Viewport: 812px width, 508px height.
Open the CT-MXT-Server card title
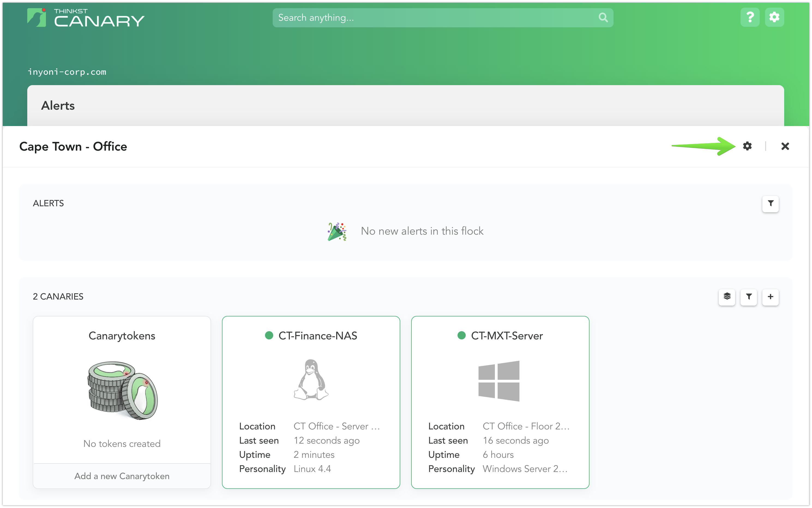[x=507, y=336]
